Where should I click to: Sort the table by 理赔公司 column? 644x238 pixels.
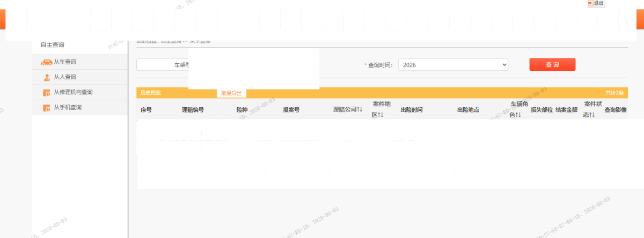(348, 110)
